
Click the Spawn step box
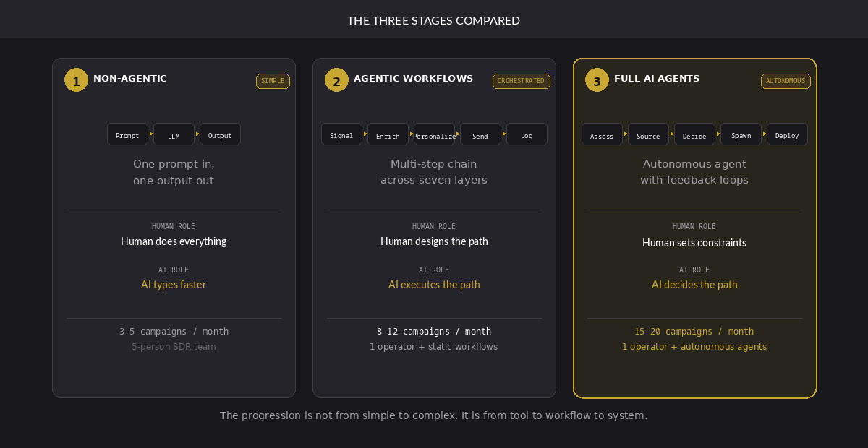[741, 134]
